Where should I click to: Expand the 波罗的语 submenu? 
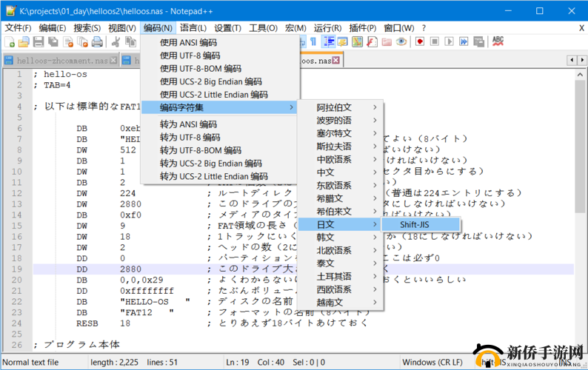coord(340,121)
